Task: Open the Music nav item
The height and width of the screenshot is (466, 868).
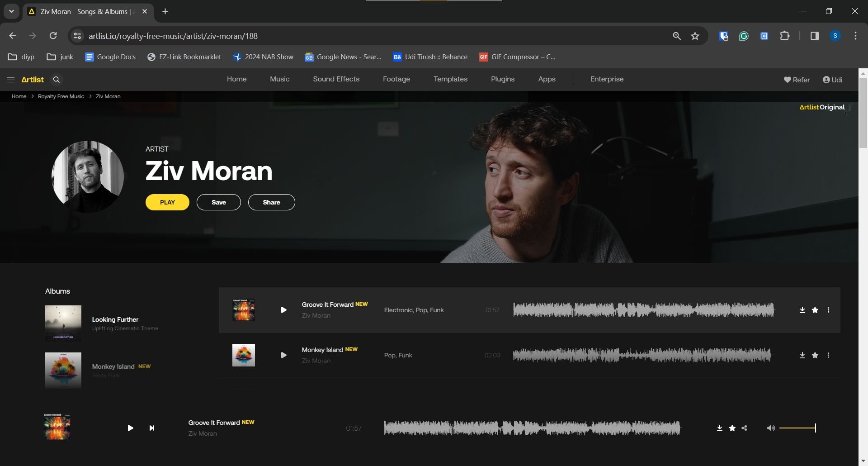Action: click(x=280, y=79)
